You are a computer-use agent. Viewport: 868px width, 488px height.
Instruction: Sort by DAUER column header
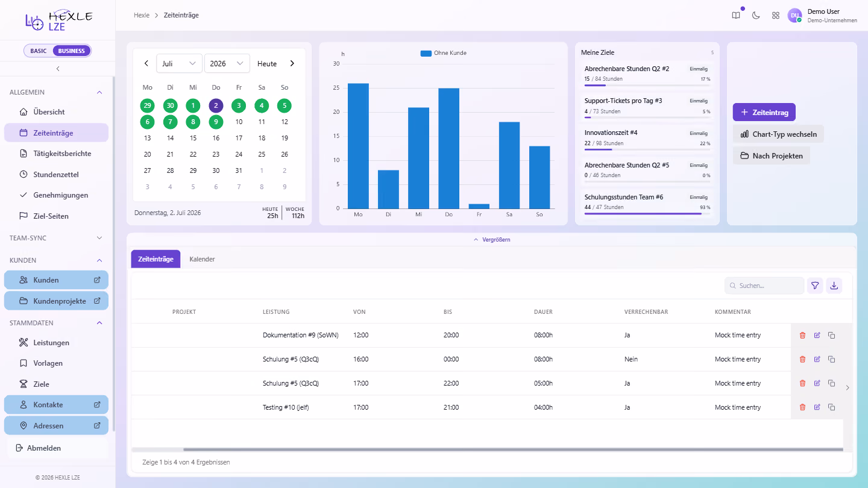(543, 312)
